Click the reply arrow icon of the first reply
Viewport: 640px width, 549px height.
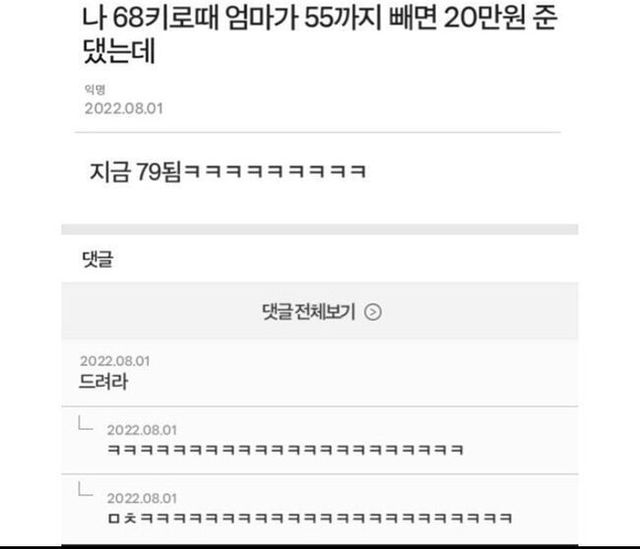click(85, 423)
